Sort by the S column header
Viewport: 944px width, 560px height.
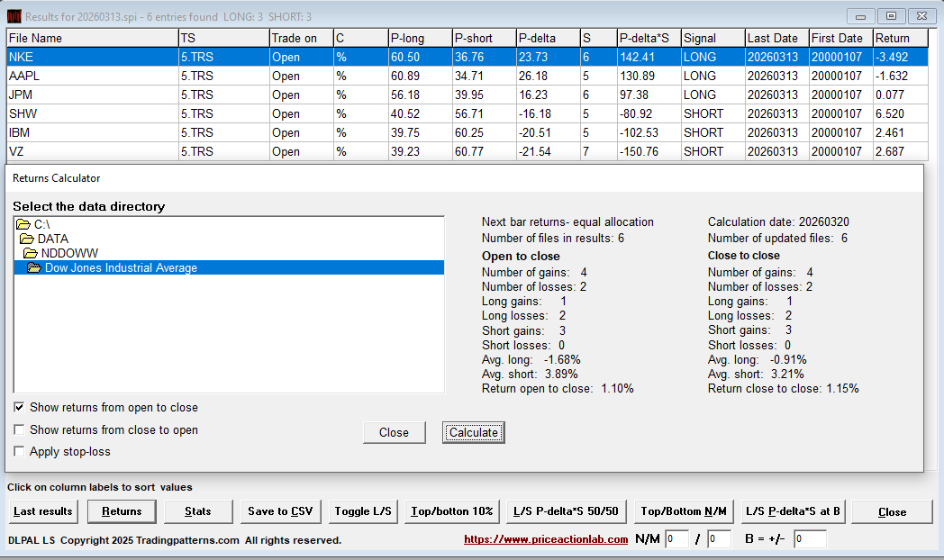coord(598,38)
